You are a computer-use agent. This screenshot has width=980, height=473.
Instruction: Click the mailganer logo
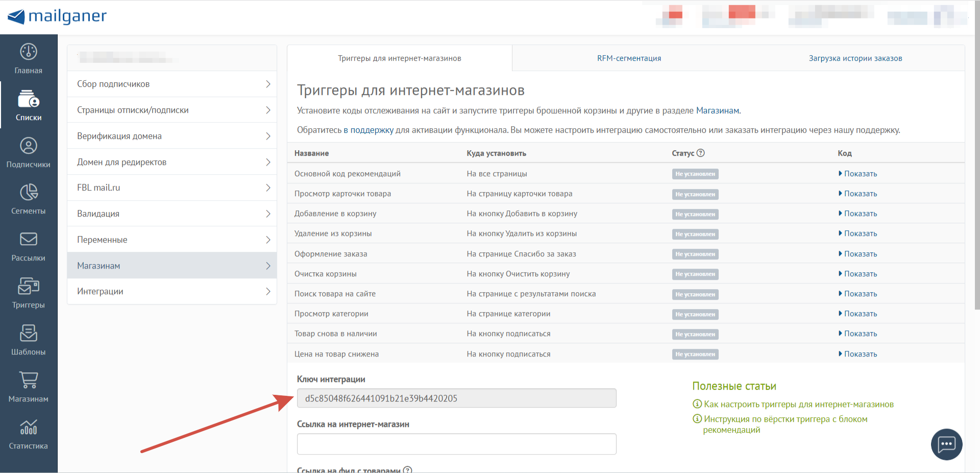tap(57, 16)
